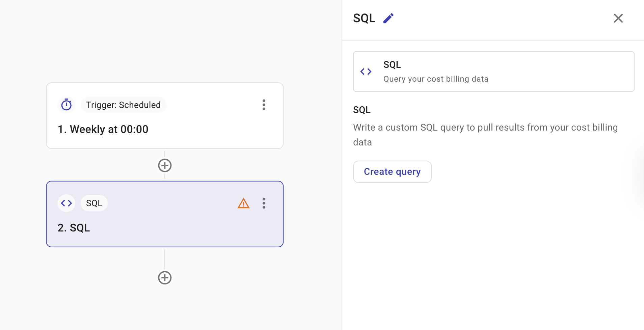This screenshot has height=330, width=644.
Task: Click the orange warning icon on the SQL step
Action: click(244, 203)
